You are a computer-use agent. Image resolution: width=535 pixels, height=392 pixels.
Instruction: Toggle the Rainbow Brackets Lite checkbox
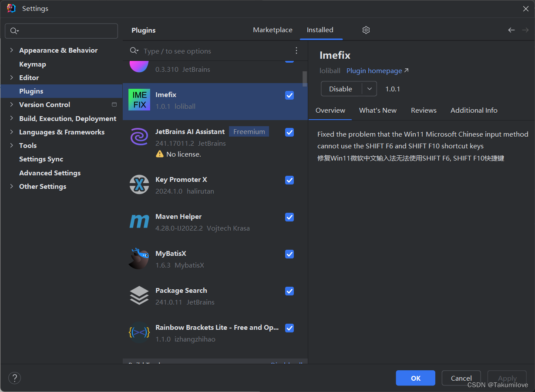pyautogui.click(x=289, y=328)
